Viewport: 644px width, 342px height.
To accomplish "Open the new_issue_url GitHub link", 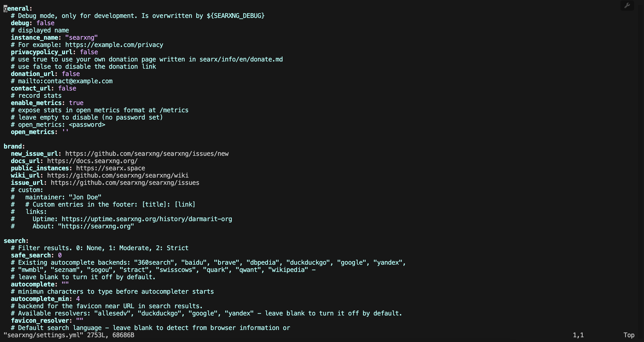I will 147,154.
